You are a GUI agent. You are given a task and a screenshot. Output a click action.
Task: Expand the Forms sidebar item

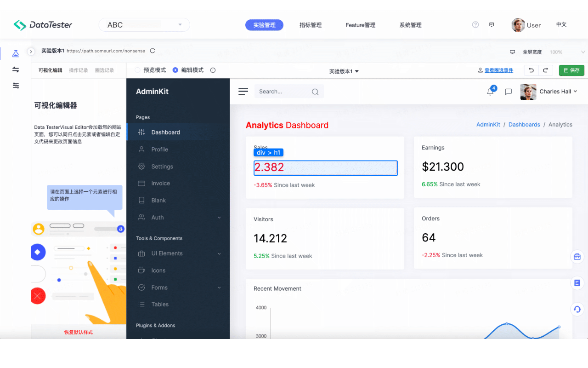[x=178, y=287]
